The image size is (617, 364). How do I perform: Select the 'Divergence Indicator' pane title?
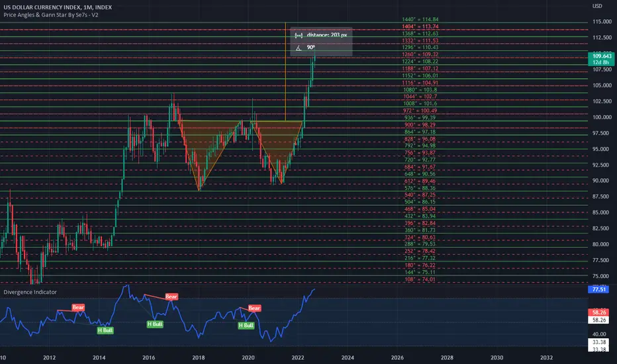(x=30, y=292)
